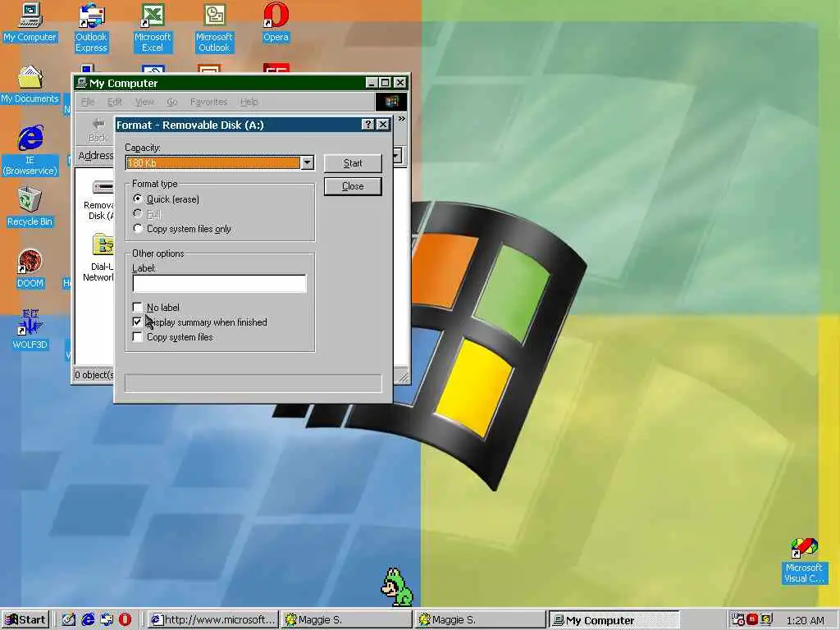Click the 1:20 AM taskbar clock
This screenshot has height=630, width=840.
[806, 620]
